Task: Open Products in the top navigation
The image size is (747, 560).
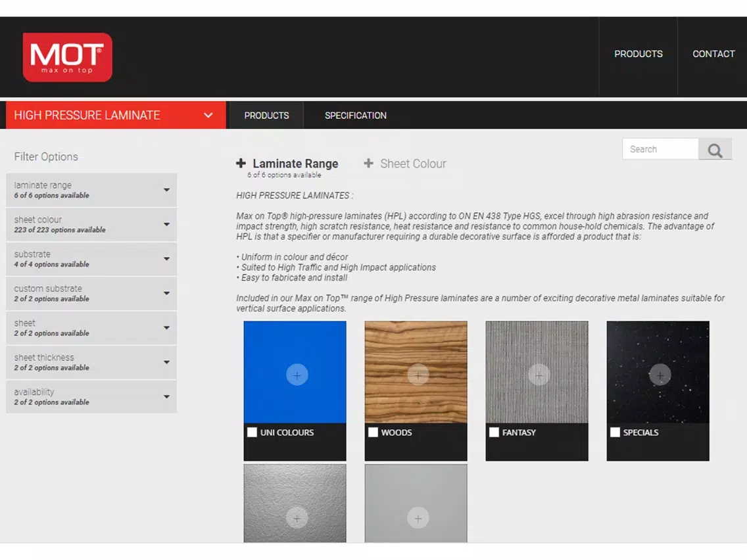Action: coord(639,55)
